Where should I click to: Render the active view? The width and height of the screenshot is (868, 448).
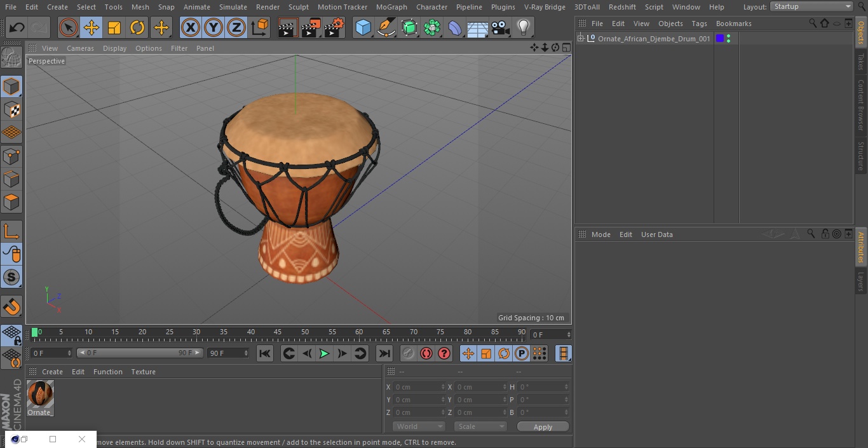(288, 28)
